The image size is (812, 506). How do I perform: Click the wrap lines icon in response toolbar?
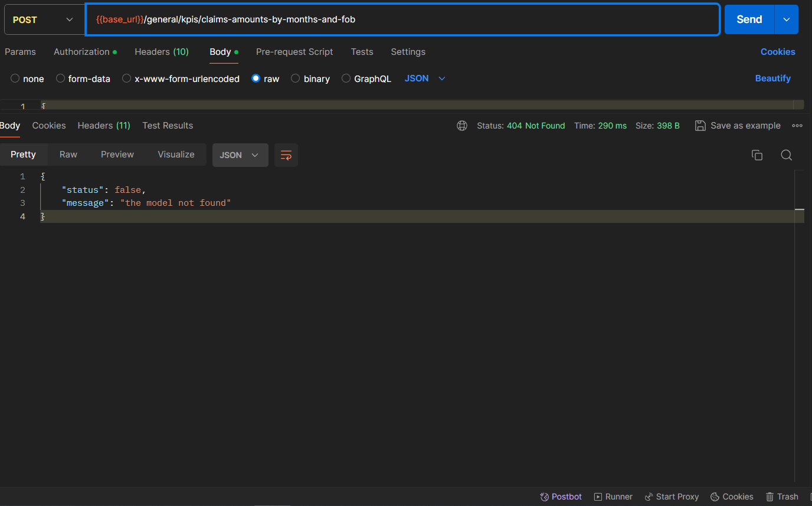pos(286,155)
